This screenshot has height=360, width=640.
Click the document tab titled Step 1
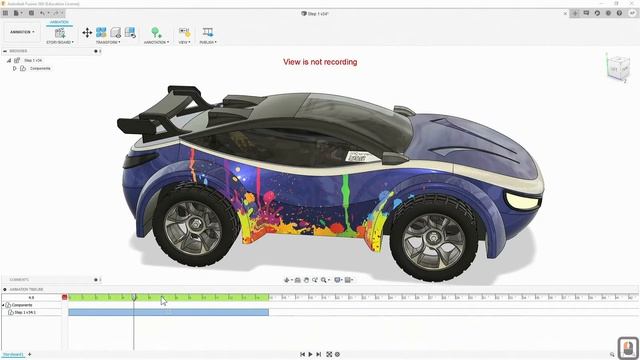(315, 13)
